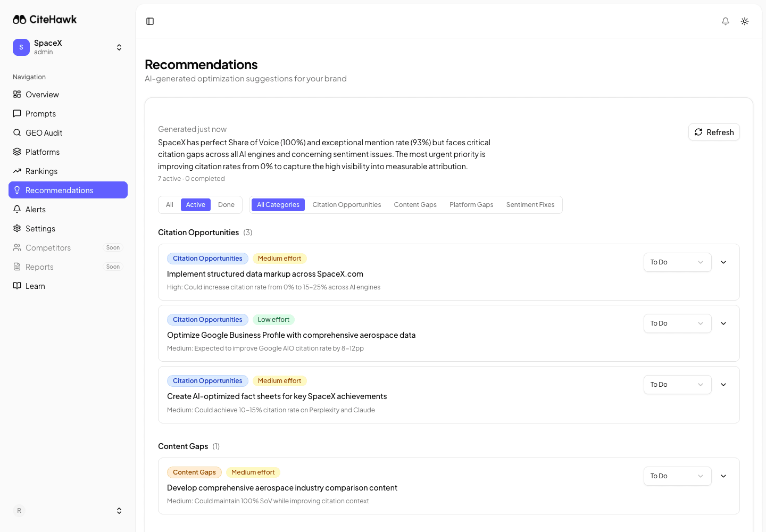
Task: Expand the structured data markup recommendation
Action: tap(723, 262)
